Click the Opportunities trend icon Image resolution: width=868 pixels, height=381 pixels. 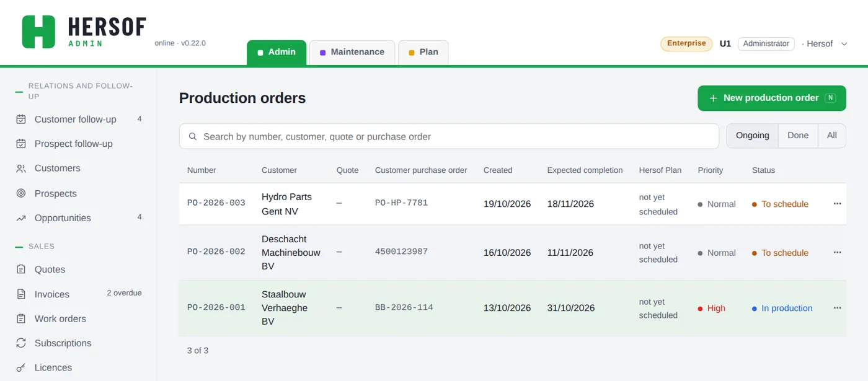(21, 218)
